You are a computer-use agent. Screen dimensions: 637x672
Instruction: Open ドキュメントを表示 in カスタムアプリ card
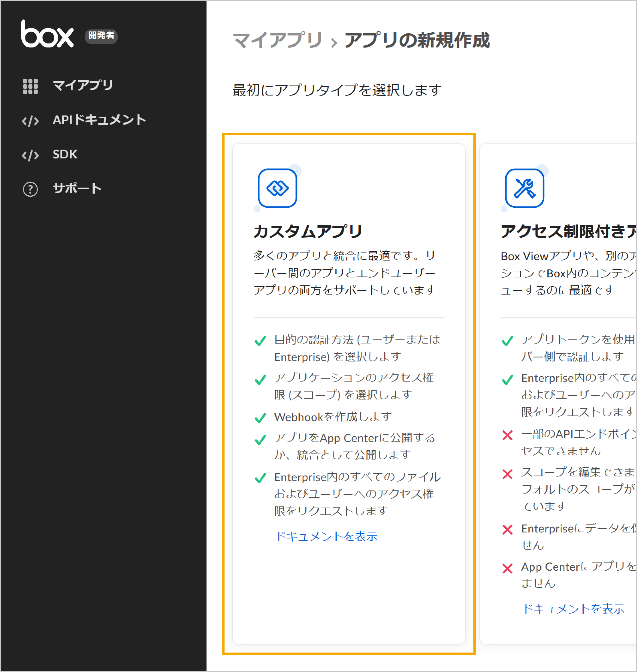(x=326, y=536)
